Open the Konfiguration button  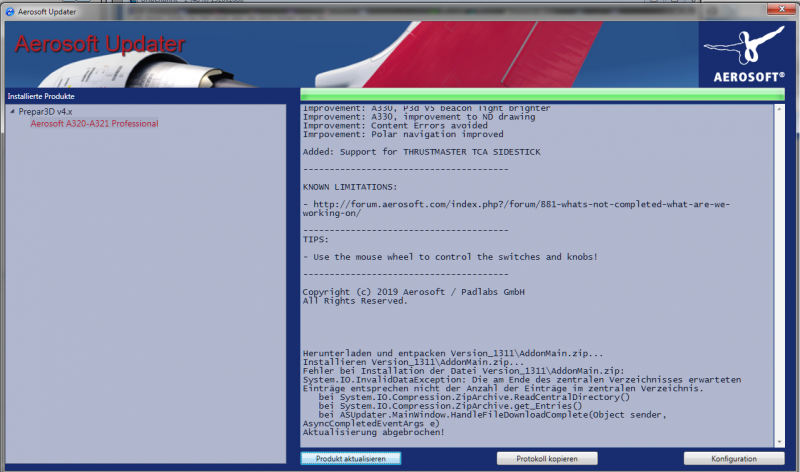coord(734,459)
